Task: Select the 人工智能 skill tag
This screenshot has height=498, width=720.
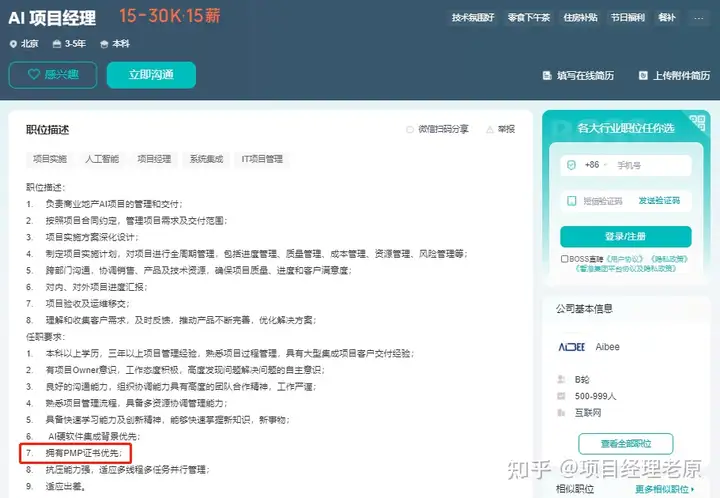Action: point(102,159)
